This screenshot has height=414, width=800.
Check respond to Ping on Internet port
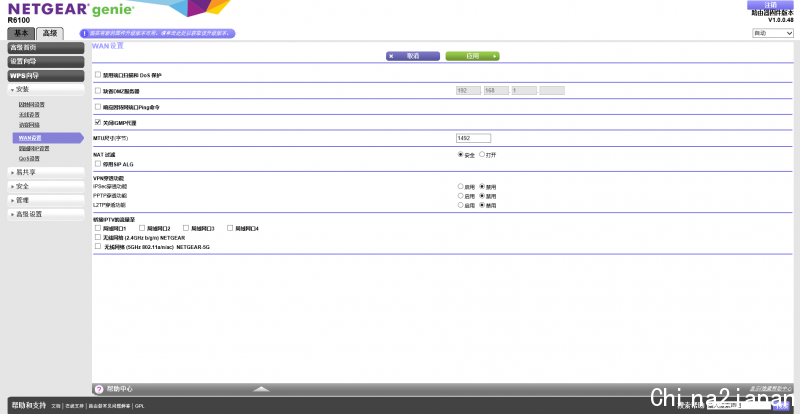click(x=98, y=107)
